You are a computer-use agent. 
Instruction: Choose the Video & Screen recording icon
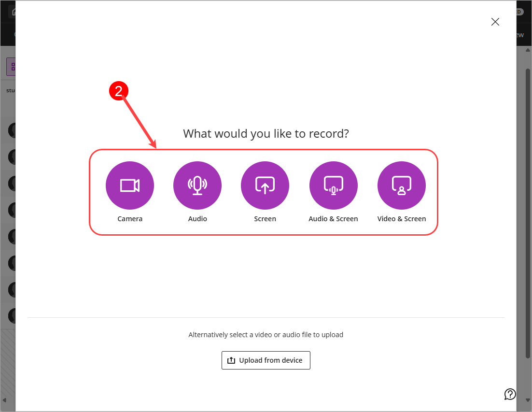[x=401, y=185]
